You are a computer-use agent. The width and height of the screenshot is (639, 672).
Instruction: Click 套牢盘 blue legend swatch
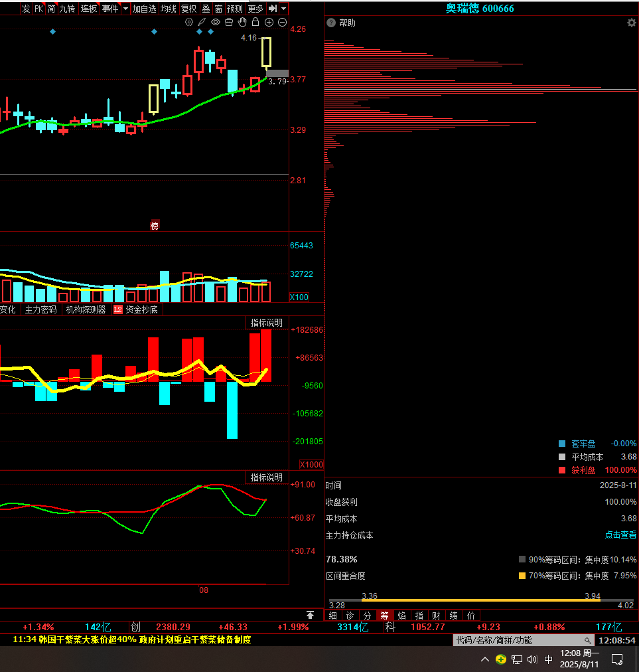[x=562, y=444]
